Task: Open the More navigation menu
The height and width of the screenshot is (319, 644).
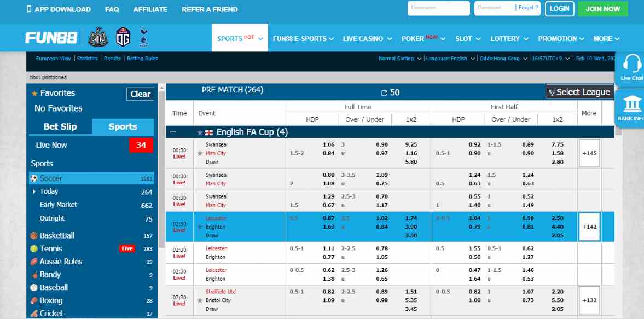Action: [x=606, y=39]
